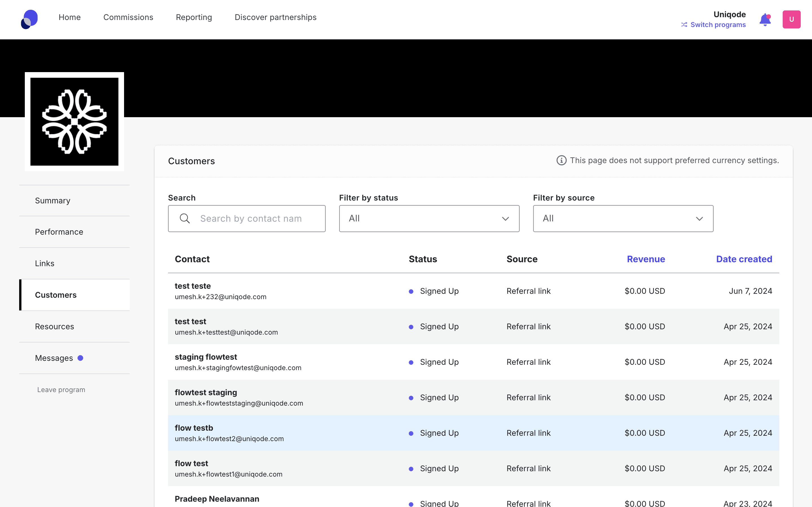Click the blue dot beside Messages
This screenshot has width=812, height=507.
point(81,358)
